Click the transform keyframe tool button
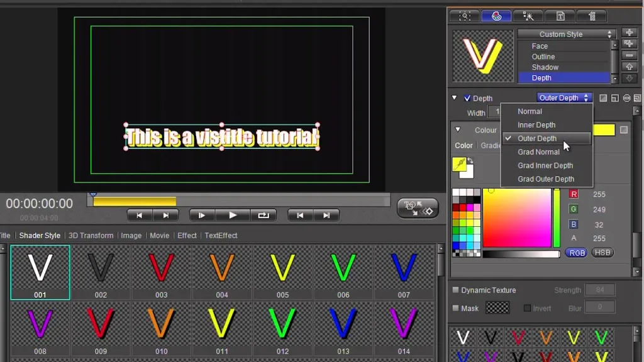The image size is (644, 362). tap(418, 207)
